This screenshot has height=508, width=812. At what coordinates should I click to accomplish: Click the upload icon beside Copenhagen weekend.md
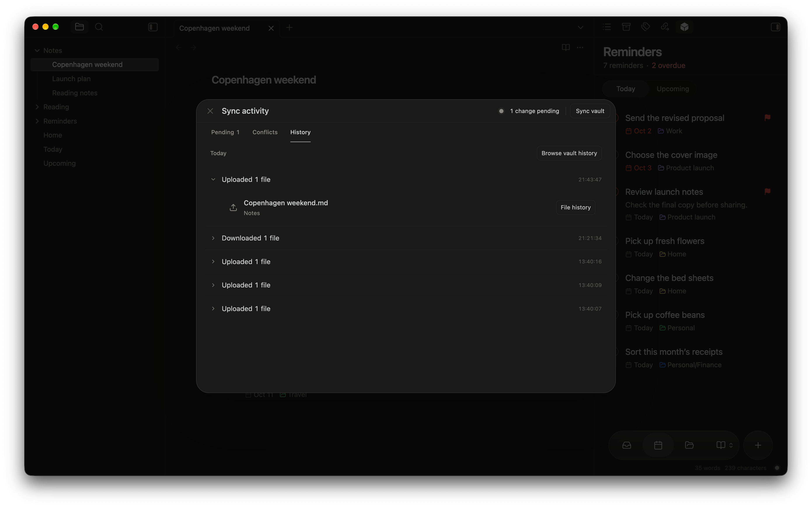(x=233, y=208)
